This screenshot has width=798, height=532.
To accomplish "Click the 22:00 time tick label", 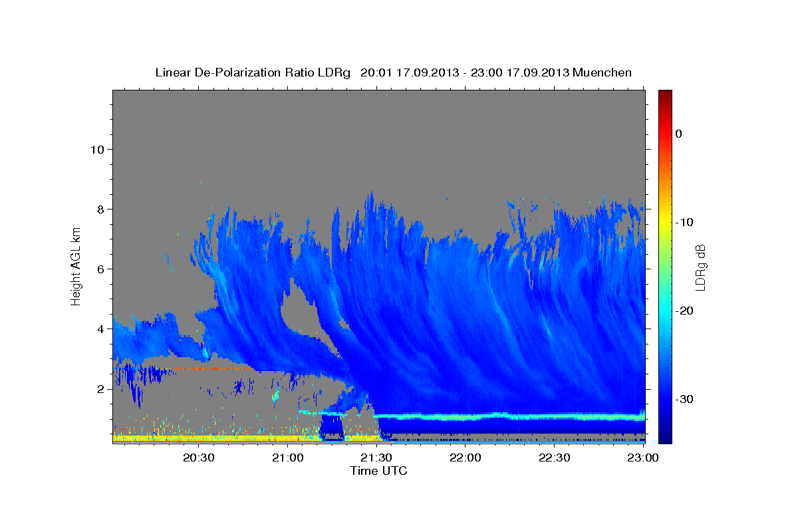I will (465, 458).
